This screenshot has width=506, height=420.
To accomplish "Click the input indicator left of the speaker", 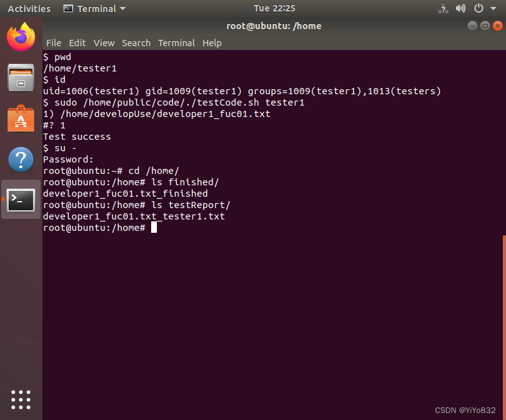I will pos(443,8).
